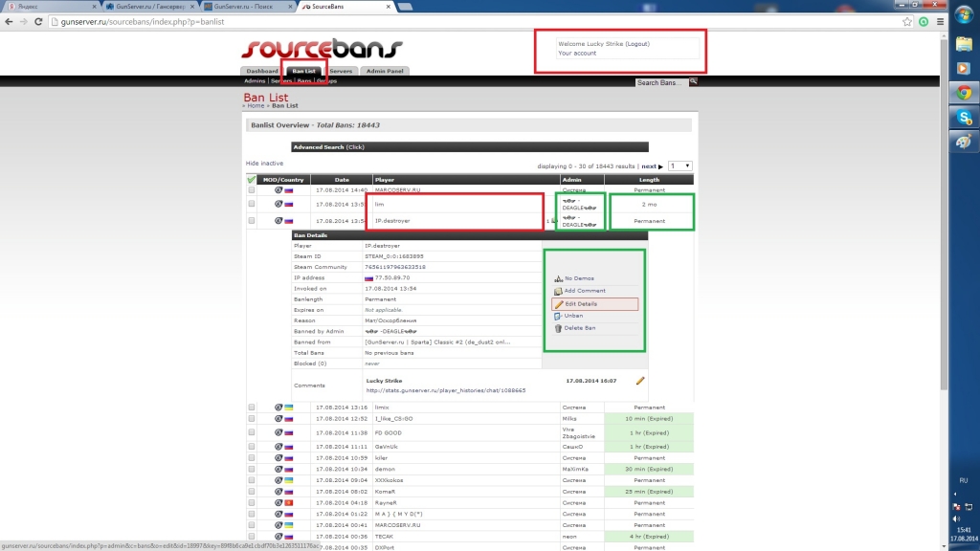Click the Add Comment icon in Ban Details

point(558,291)
